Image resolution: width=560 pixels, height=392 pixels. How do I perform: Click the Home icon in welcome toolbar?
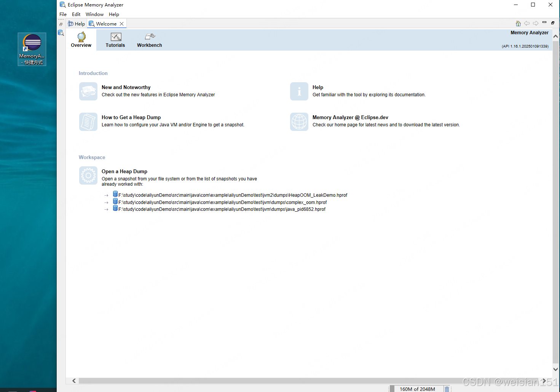pos(518,24)
